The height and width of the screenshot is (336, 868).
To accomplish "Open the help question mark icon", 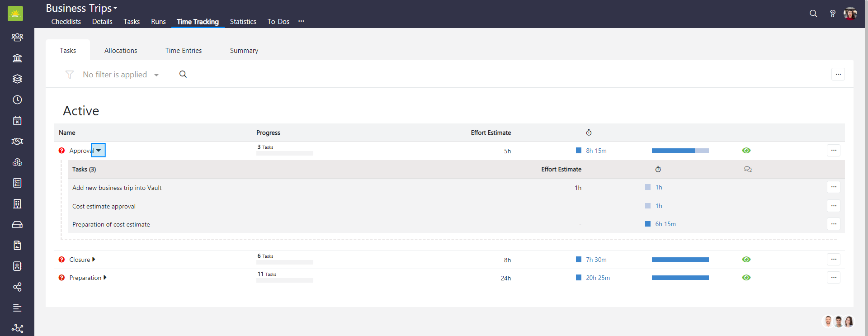I will [x=832, y=14].
